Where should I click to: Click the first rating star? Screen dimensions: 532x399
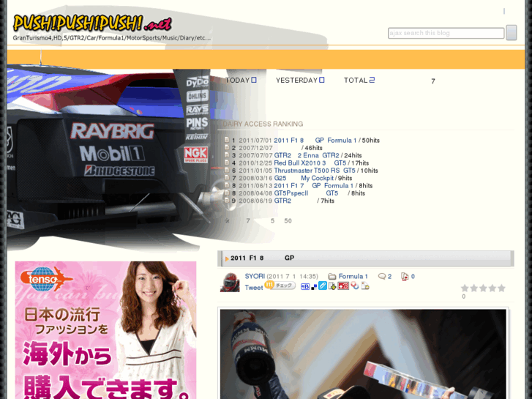[465, 288]
